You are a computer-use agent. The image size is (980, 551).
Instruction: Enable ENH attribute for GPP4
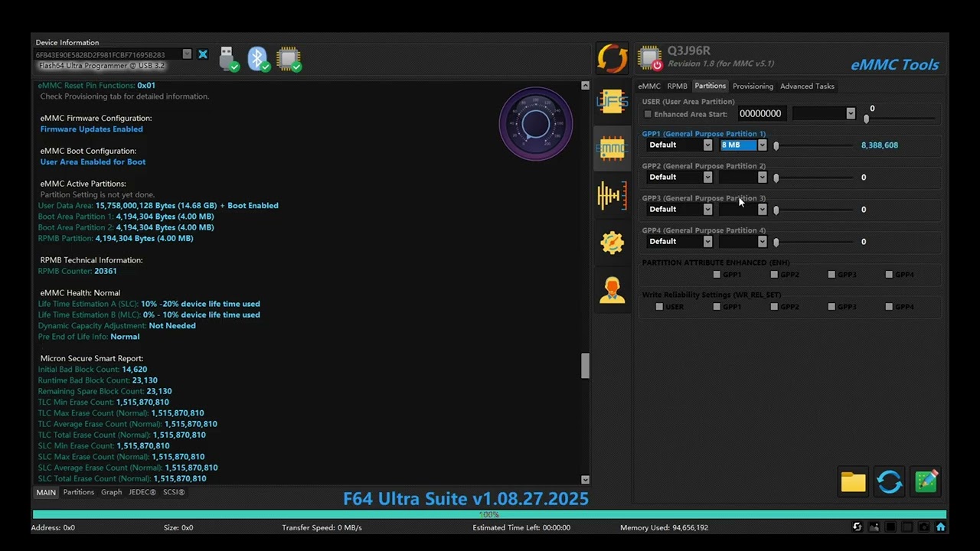889,274
